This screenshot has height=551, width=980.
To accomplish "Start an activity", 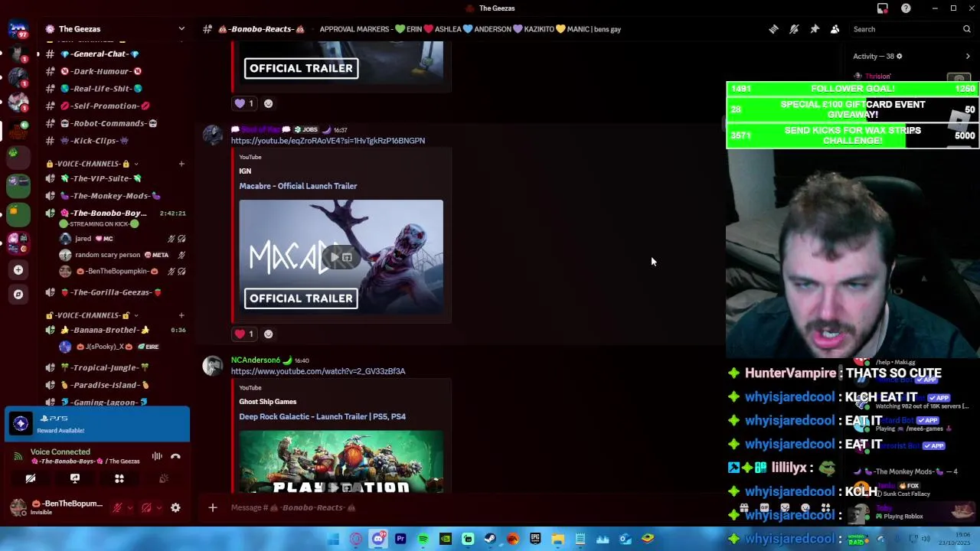I will point(119,478).
